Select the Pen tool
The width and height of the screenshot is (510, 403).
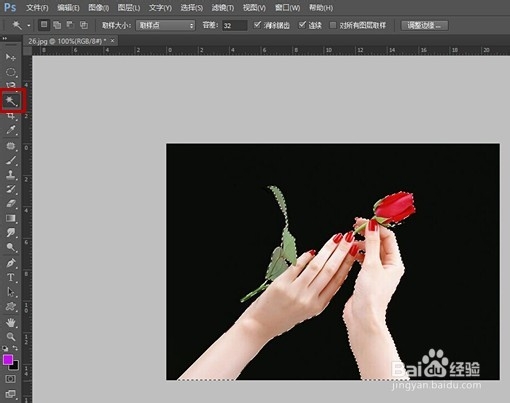pyautogui.click(x=11, y=263)
